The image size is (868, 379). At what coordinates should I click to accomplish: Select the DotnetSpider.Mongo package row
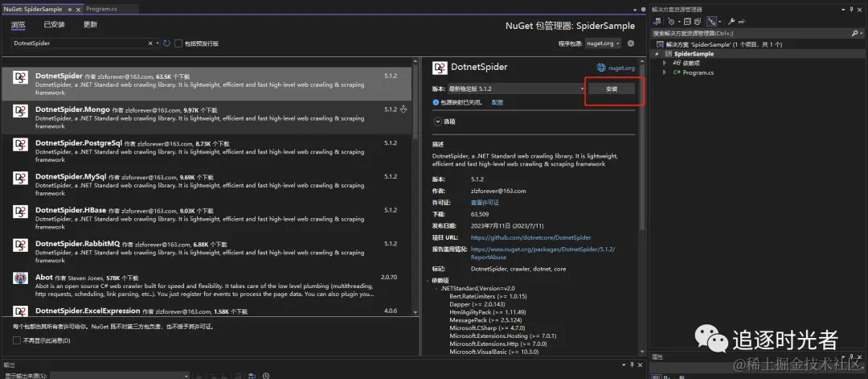pyautogui.click(x=207, y=117)
